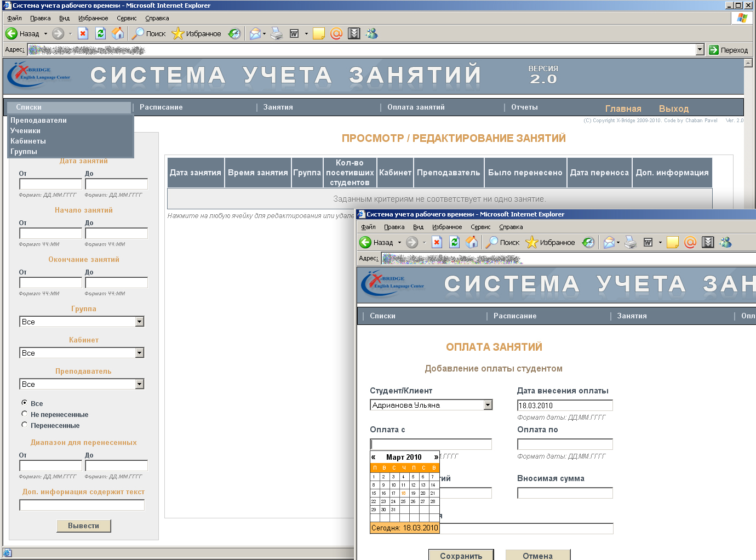Click the Refresh icon in back window toolbar

pos(100,33)
